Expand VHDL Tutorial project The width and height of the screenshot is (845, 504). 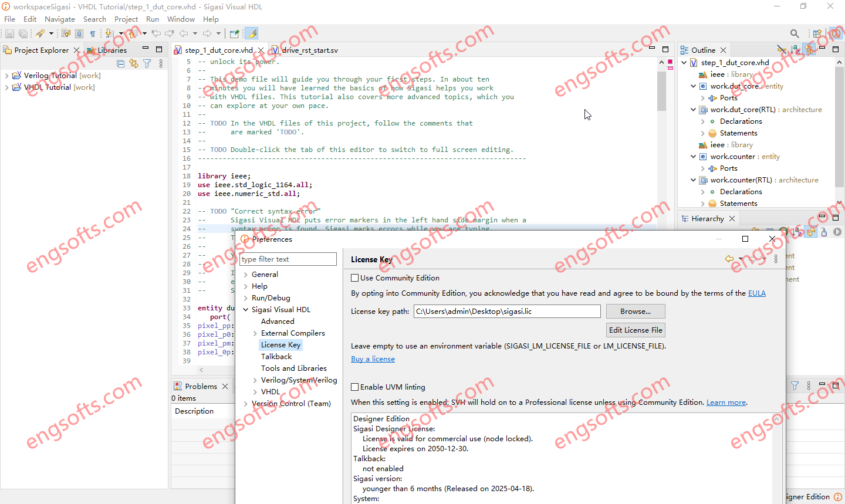[6, 87]
